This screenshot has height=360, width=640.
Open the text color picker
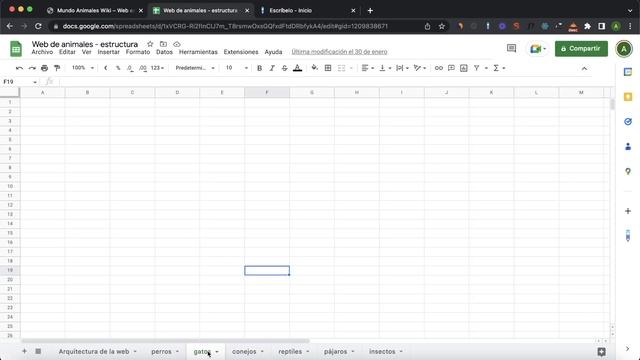[298, 68]
